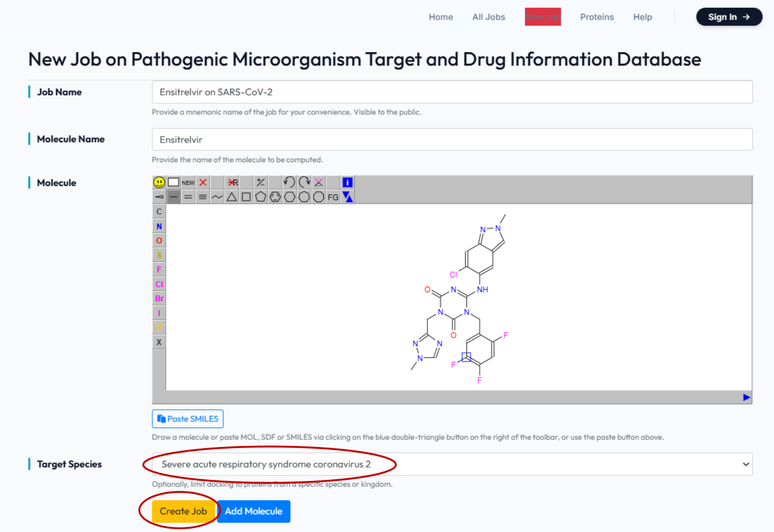Image resolution: width=774 pixels, height=532 pixels.
Task: Click the yellow smiley face icon
Action: 159,182
